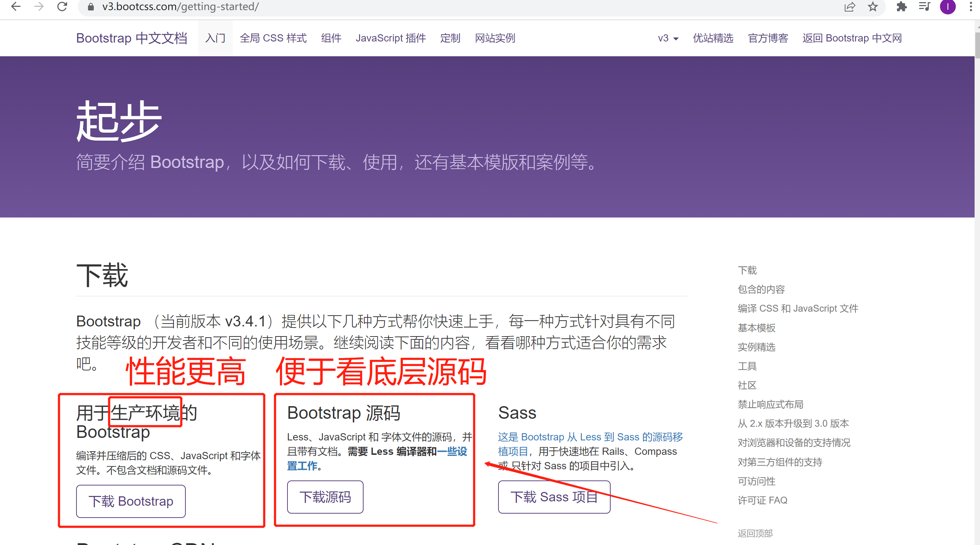The height and width of the screenshot is (545, 980).
Task: Click the site lock security icon
Action: [91, 7]
